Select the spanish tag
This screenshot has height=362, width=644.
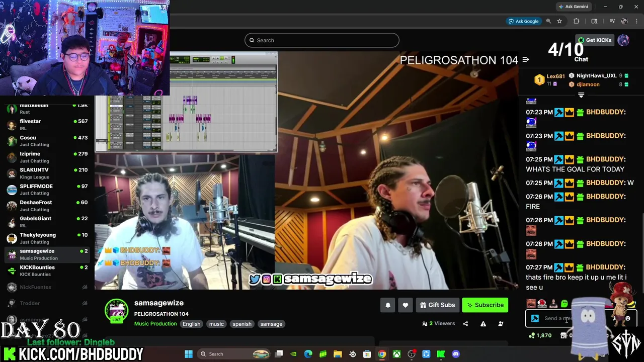point(242,324)
